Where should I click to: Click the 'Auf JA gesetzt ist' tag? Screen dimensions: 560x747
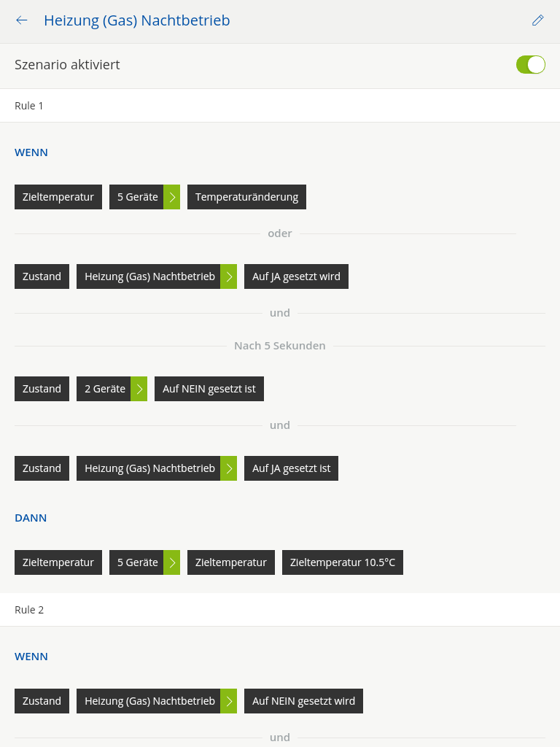click(291, 468)
